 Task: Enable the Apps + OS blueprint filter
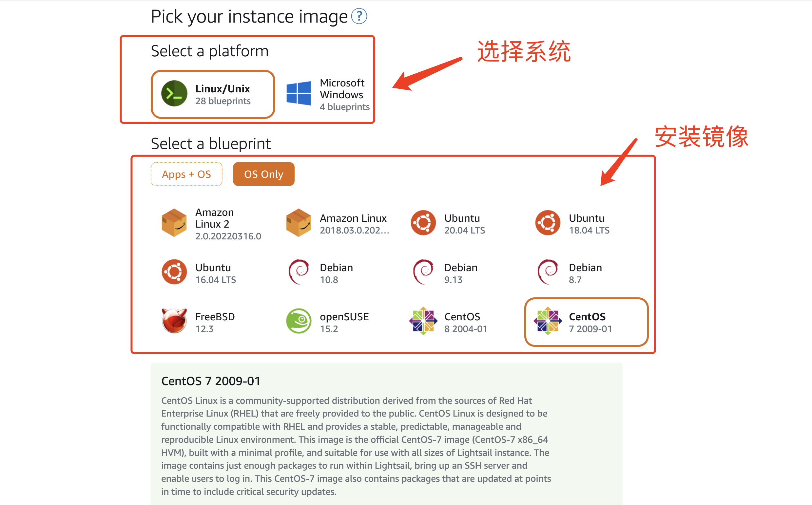click(x=186, y=174)
